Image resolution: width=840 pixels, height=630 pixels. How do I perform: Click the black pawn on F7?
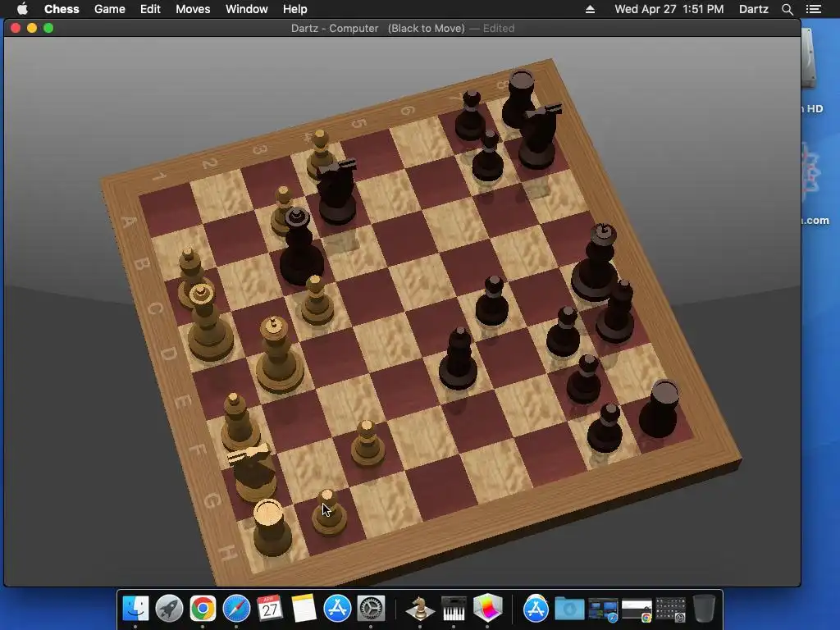[x=564, y=332]
